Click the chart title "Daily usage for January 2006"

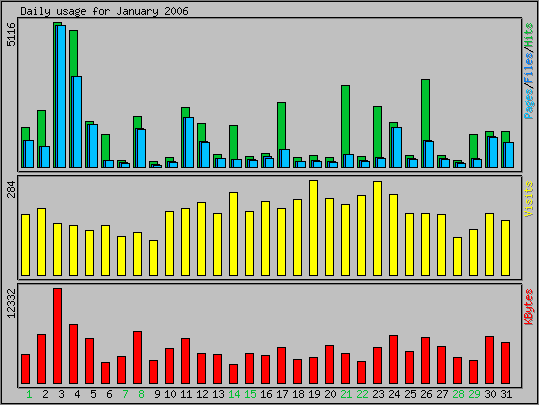(x=104, y=11)
